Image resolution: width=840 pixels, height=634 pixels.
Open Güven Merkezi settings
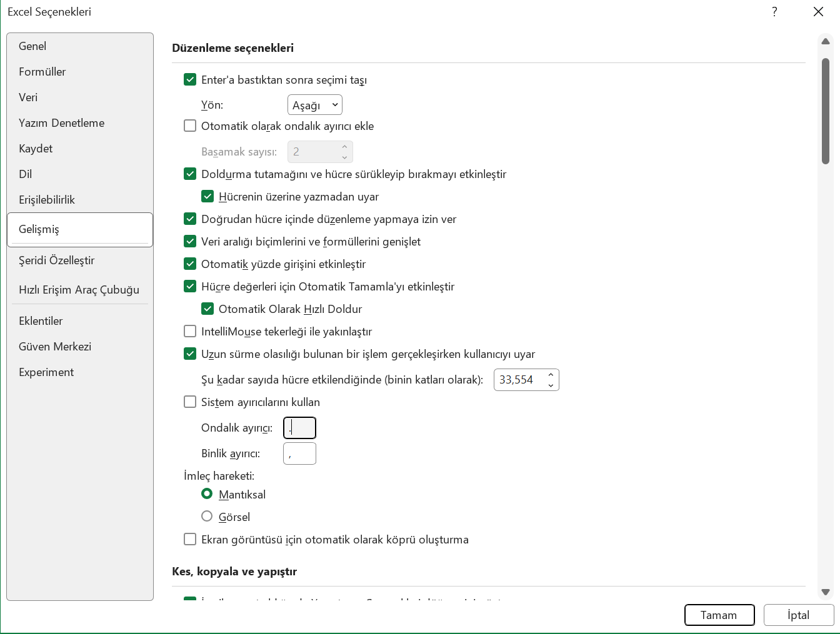(x=80, y=347)
